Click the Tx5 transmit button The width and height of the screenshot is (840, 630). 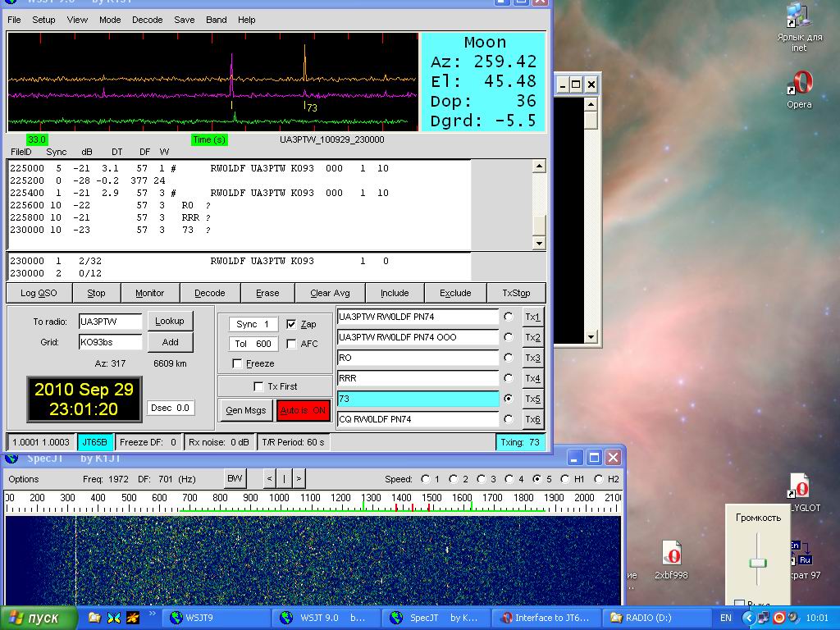(x=532, y=399)
